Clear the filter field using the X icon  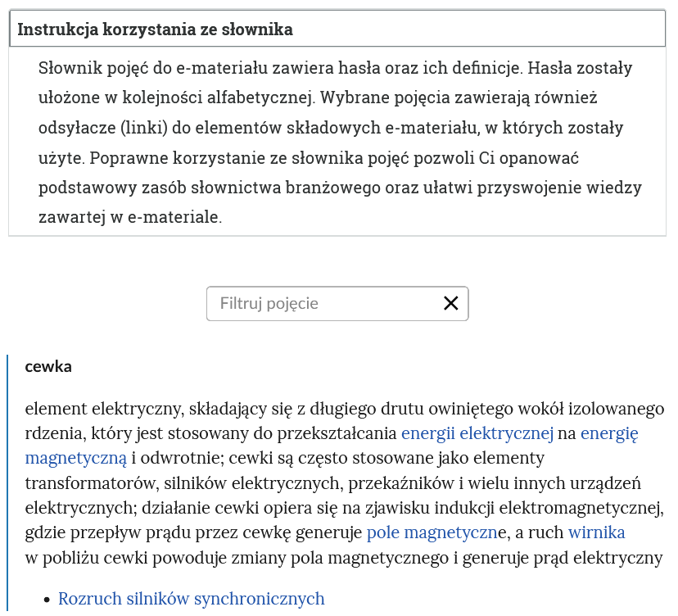click(x=450, y=303)
